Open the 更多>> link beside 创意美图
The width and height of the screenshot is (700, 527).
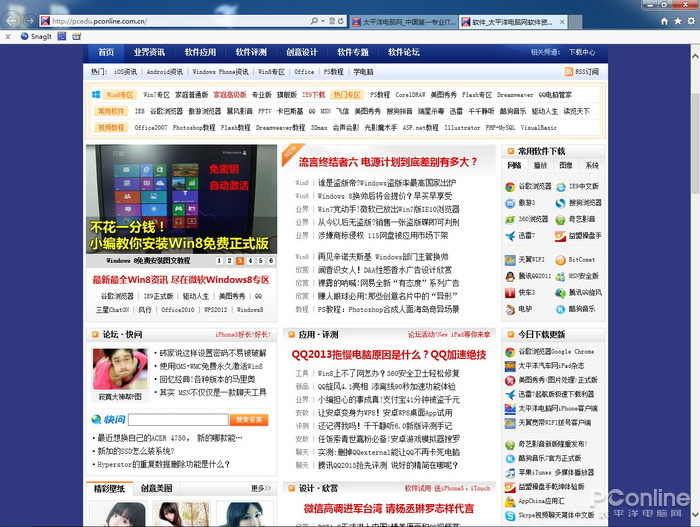(261, 489)
